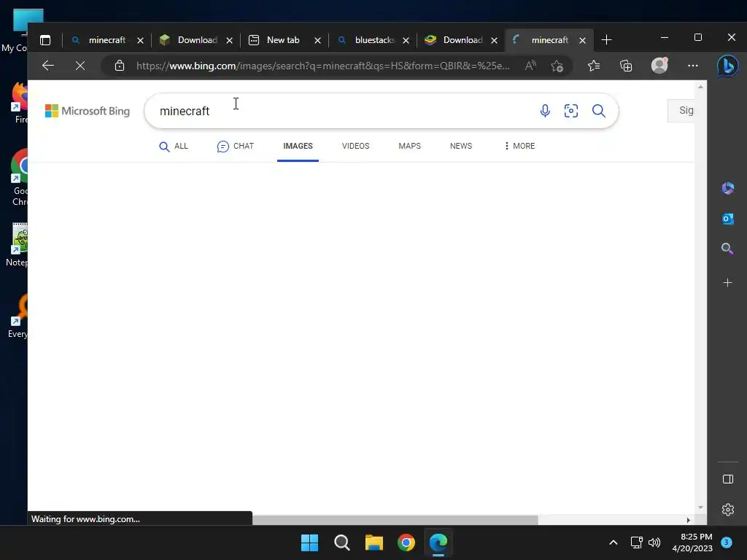
Task: Submit search with the magnifier icon
Action: coord(599,111)
